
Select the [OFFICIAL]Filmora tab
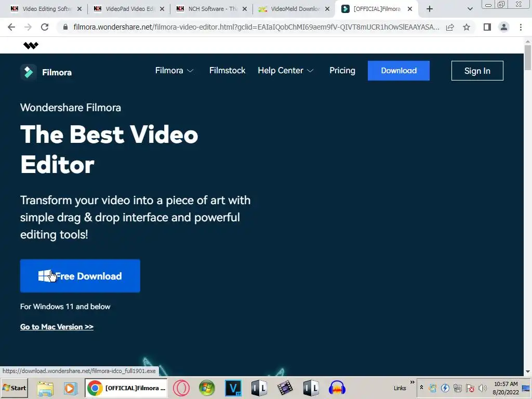pyautogui.click(x=376, y=9)
